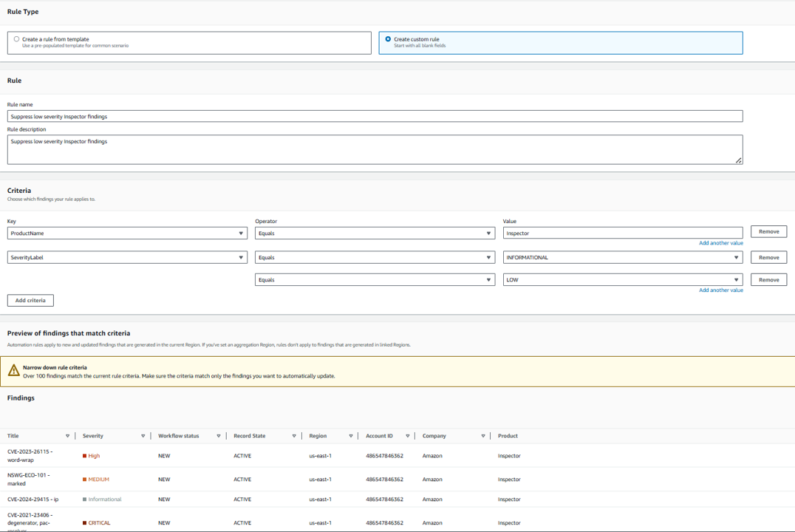Open the SeverityLabel key dropdown
795x532 pixels.
point(127,258)
